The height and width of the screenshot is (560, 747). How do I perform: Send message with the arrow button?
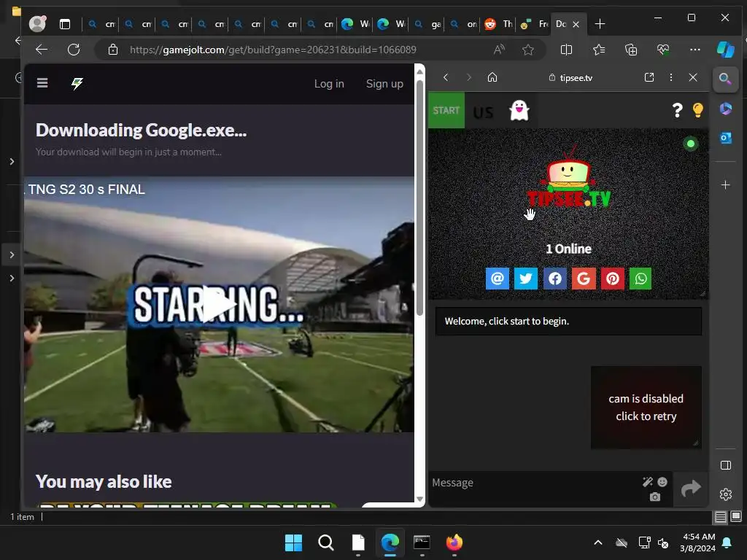691,488
